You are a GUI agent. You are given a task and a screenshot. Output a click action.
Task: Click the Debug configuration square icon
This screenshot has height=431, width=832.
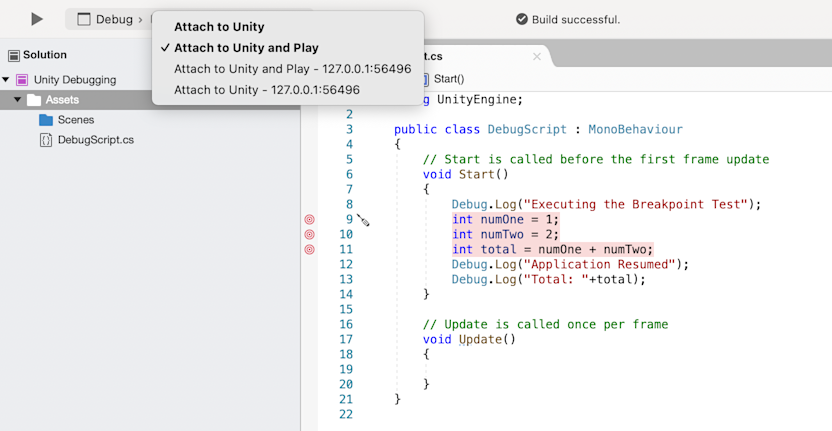tap(84, 20)
